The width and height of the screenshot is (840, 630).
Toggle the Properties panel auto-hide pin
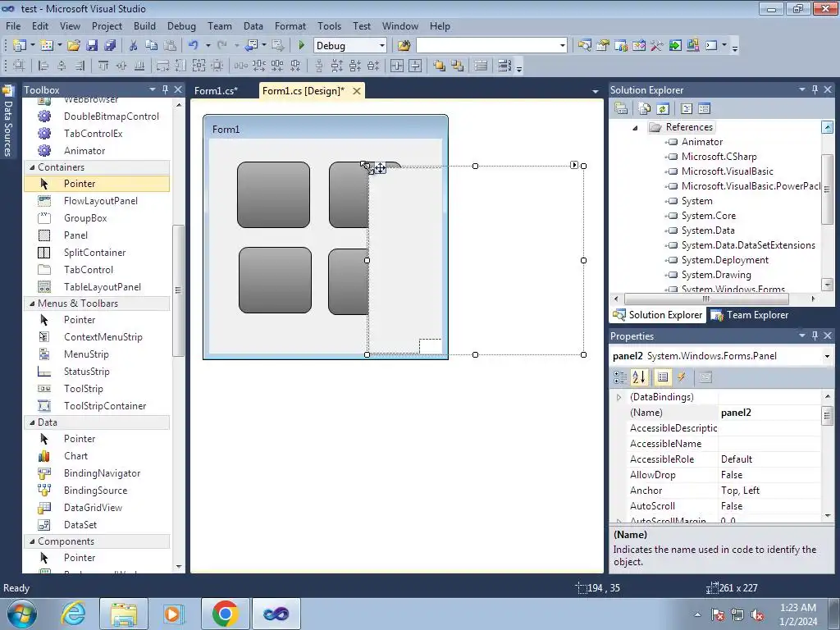(x=815, y=336)
